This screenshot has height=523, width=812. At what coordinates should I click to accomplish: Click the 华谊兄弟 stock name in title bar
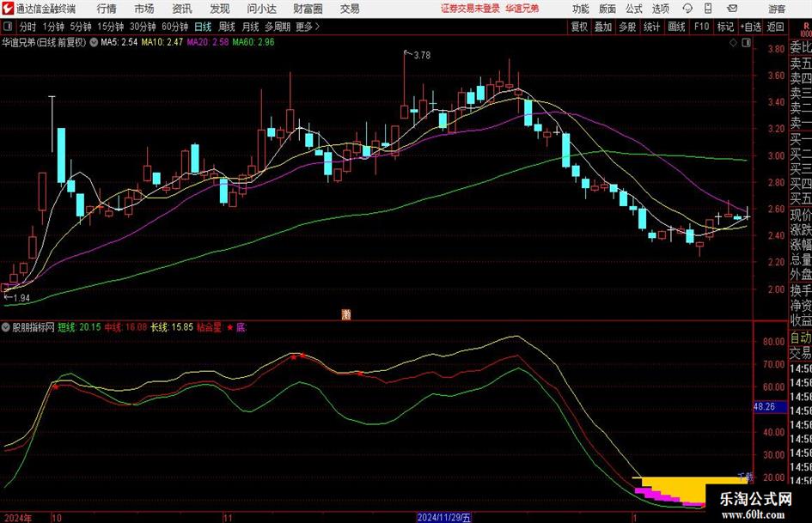(x=522, y=9)
